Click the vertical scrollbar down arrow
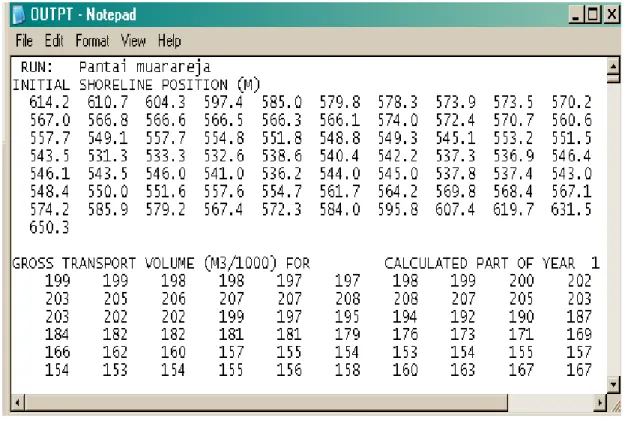This screenshot has height=421, width=625. (614, 385)
